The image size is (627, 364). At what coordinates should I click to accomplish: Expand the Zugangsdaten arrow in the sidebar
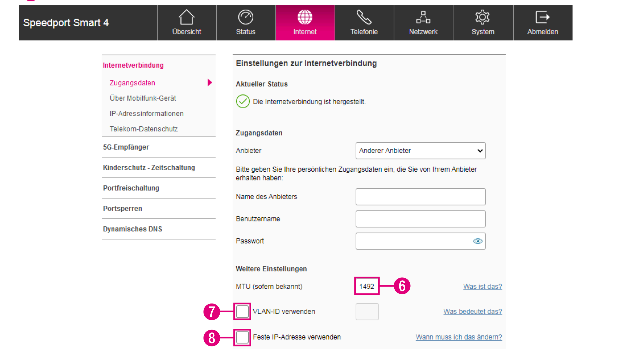210,82
